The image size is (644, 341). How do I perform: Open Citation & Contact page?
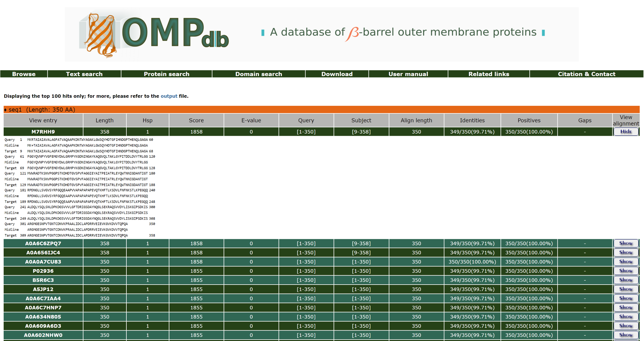(587, 74)
